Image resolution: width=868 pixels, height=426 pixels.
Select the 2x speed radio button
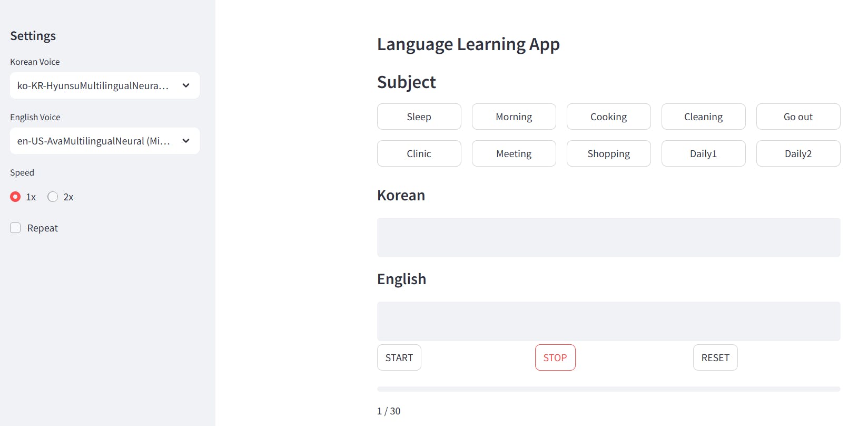53,197
